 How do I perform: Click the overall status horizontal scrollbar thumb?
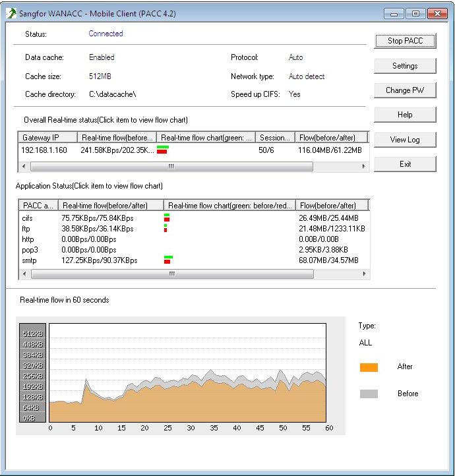[171, 166]
